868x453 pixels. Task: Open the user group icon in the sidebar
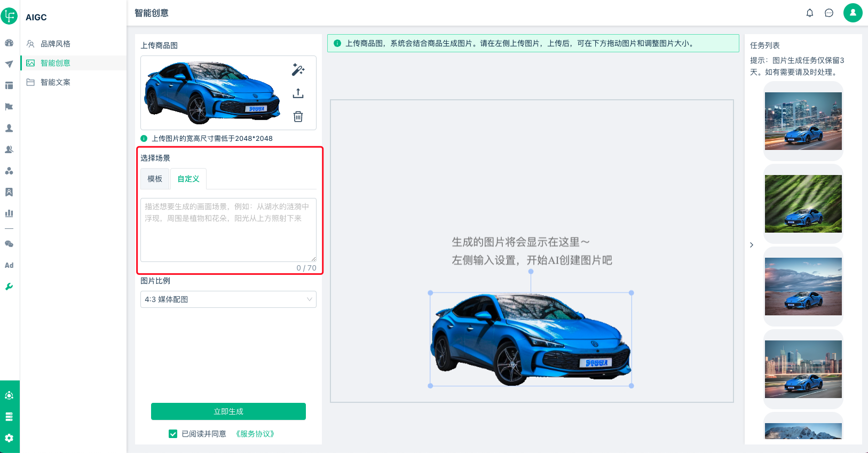[x=9, y=149]
